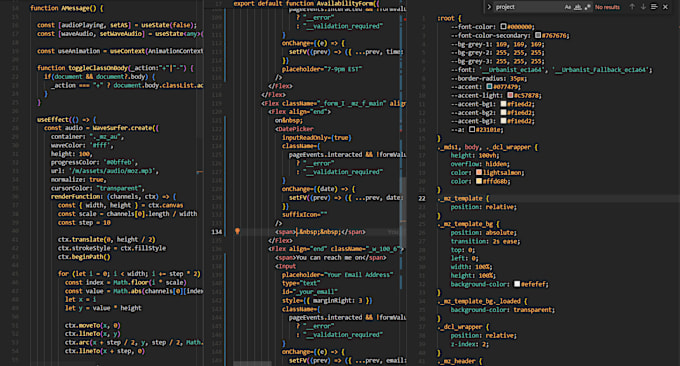The width and height of the screenshot is (680, 366).
Task: Click the '<DatePicker' tag
Action: [x=294, y=129]
